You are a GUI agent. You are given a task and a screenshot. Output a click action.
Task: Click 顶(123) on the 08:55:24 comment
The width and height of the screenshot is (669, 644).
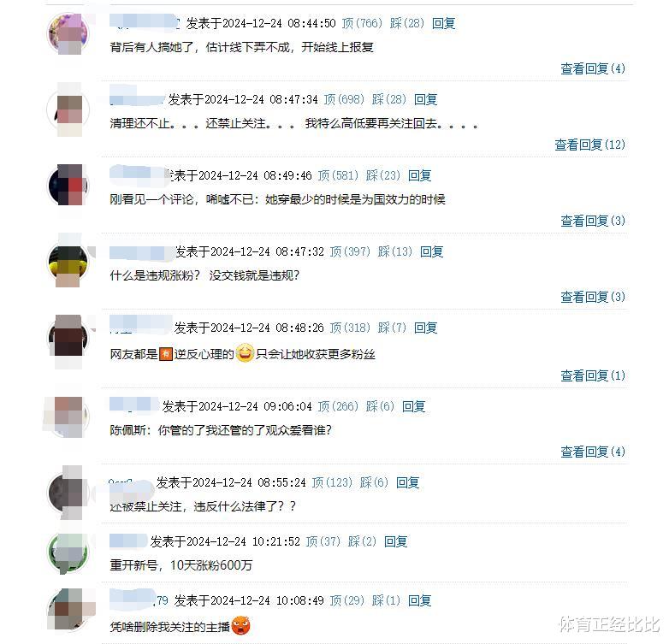[x=333, y=482]
